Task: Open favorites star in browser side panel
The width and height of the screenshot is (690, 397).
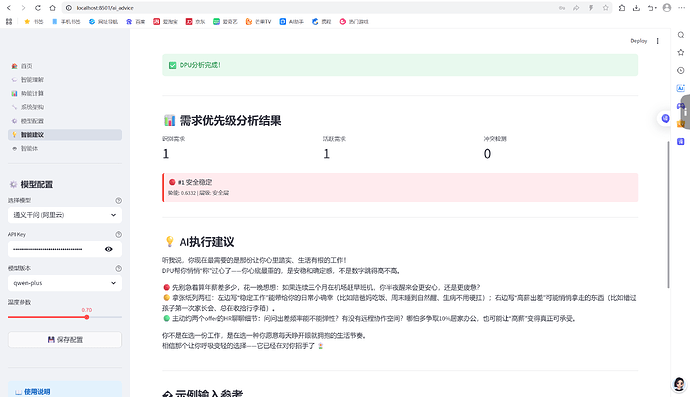Action: pos(681,52)
